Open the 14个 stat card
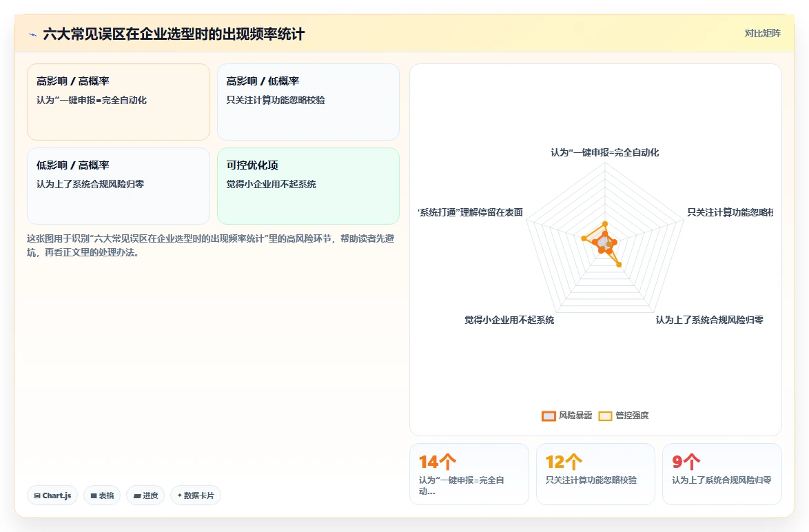The width and height of the screenshot is (809, 532). pyautogui.click(x=469, y=473)
